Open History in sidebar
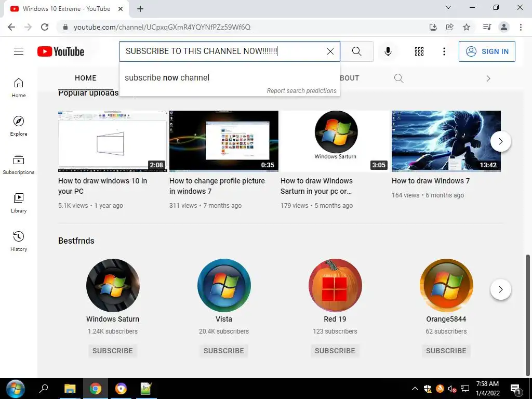 [x=19, y=241]
